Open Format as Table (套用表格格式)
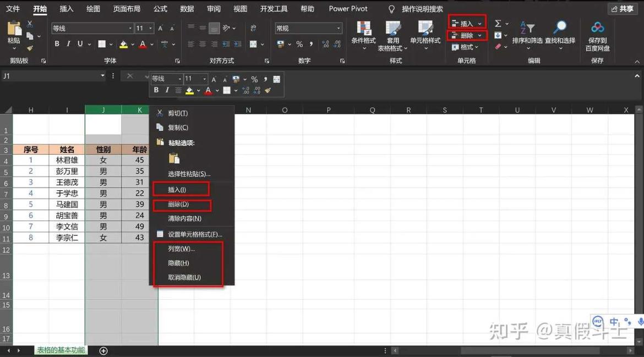 click(392, 36)
